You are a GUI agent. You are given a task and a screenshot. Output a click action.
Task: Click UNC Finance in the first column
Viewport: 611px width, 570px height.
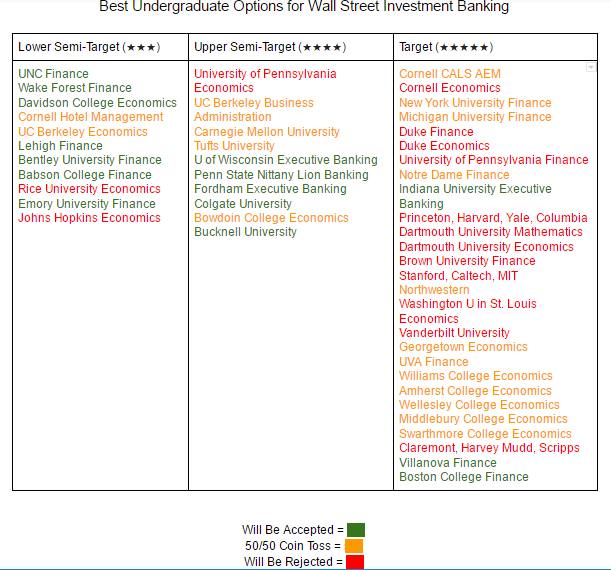coord(53,74)
